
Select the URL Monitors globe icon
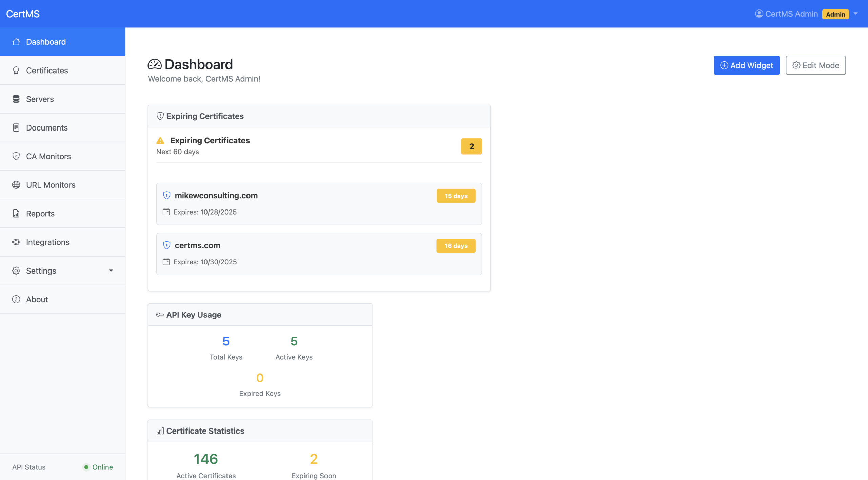click(x=16, y=185)
